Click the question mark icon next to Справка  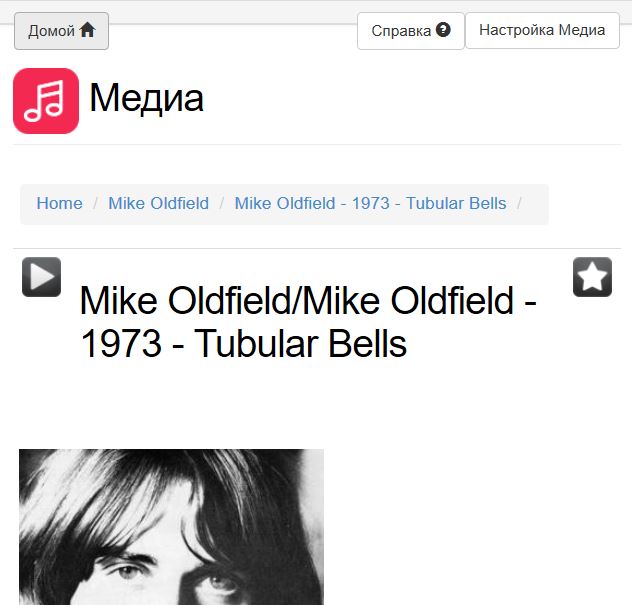(443, 30)
